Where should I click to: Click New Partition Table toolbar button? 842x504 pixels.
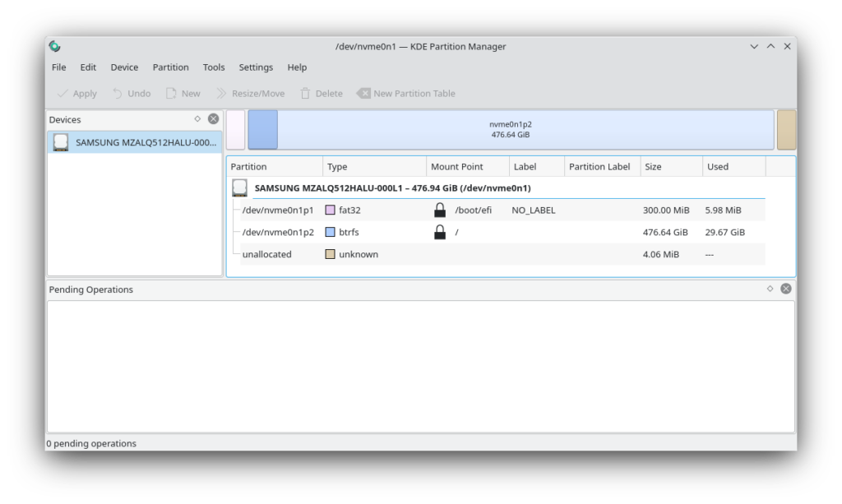click(x=406, y=94)
